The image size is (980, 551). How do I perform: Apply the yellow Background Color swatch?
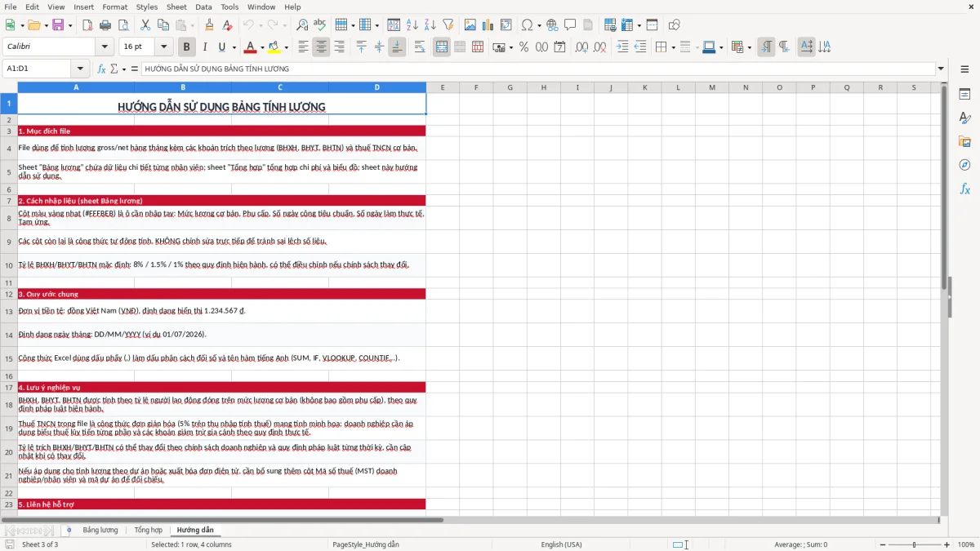click(275, 47)
